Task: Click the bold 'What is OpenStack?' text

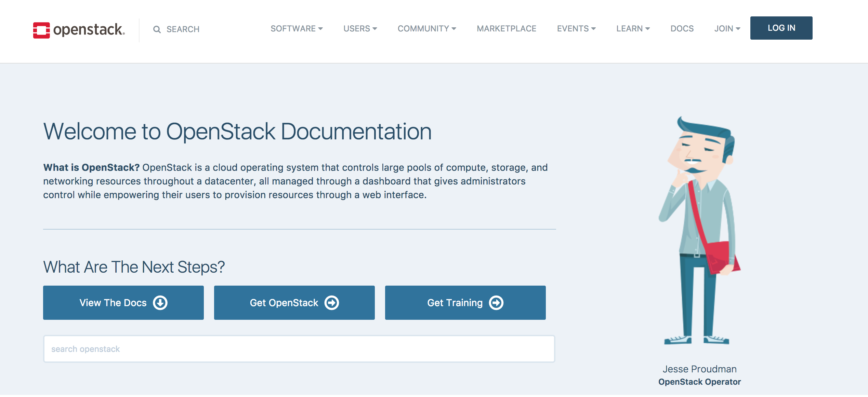Action: click(x=91, y=167)
